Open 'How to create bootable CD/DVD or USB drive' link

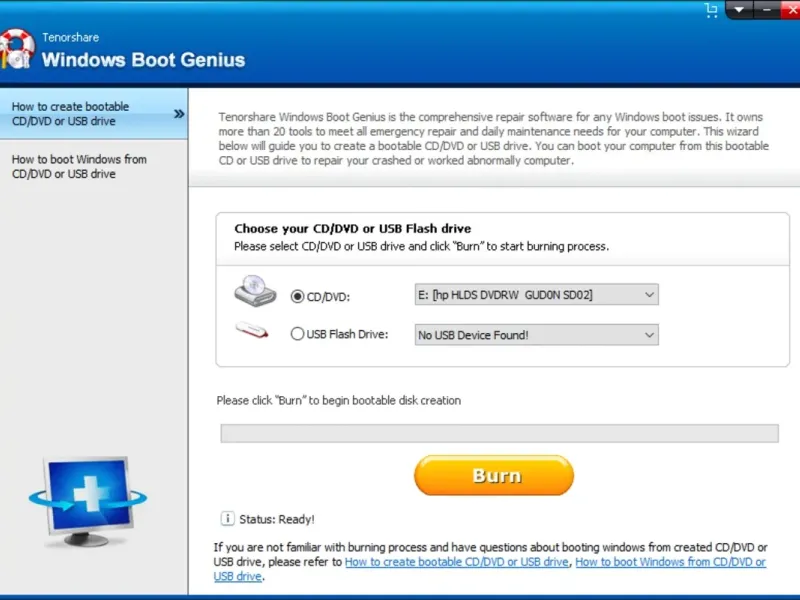[457, 562]
